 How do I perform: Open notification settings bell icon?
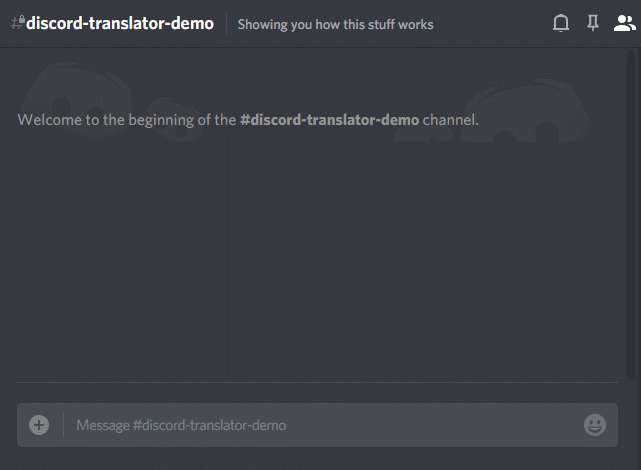561,23
